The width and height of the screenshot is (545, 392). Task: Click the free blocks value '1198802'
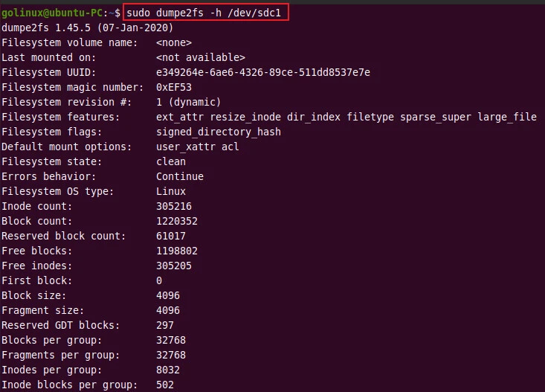tap(177, 251)
